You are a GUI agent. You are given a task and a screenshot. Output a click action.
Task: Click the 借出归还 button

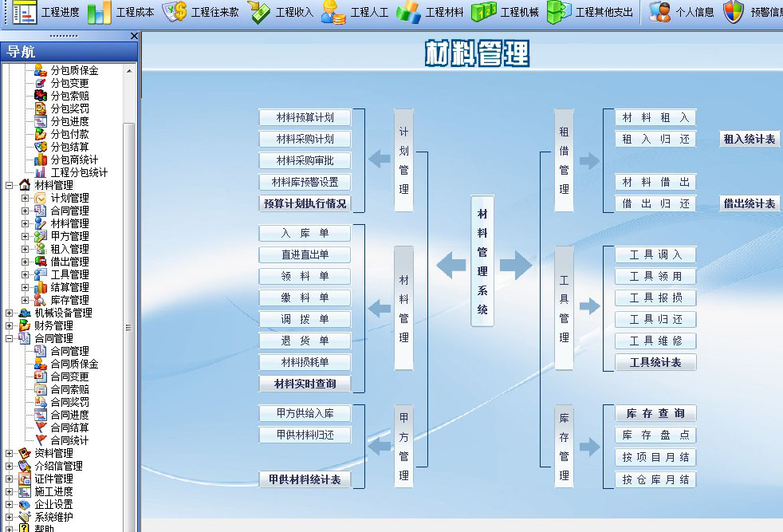[x=655, y=204]
